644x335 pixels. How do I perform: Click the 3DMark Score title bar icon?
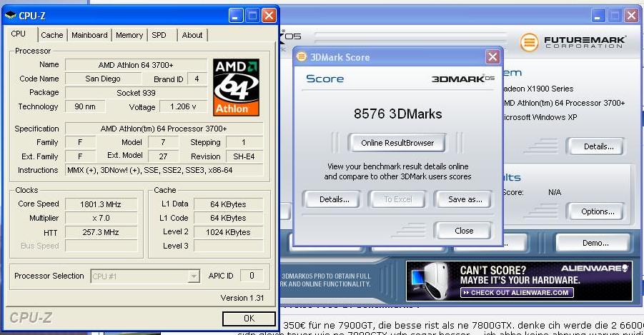(x=302, y=56)
